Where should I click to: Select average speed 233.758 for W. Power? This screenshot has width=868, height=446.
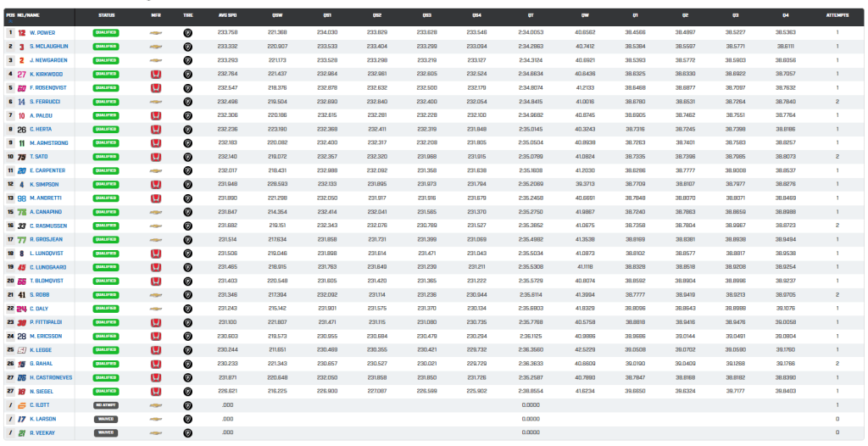pyautogui.click(x=227, y=33)
